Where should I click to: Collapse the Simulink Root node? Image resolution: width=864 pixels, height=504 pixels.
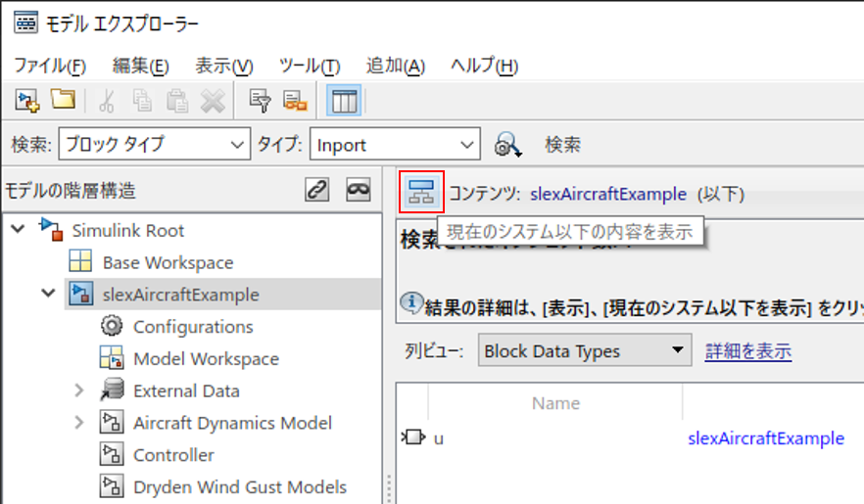point(18,229)
